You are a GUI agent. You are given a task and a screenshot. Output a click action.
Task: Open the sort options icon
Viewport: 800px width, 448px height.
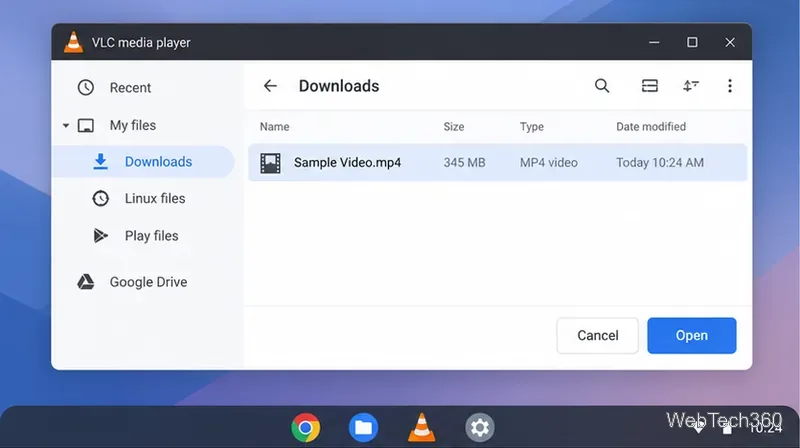pos(691,86)
